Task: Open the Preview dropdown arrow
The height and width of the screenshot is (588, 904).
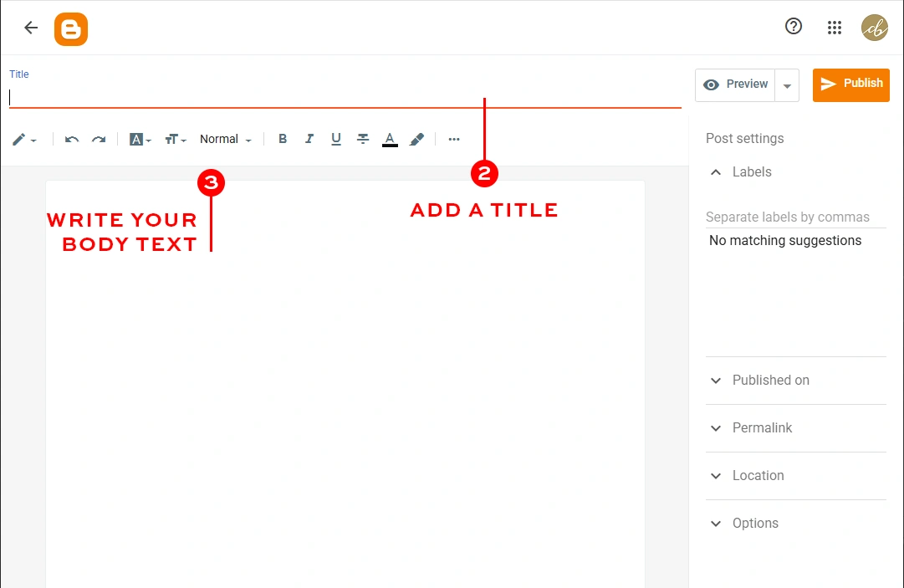Action: click(787, 86)
